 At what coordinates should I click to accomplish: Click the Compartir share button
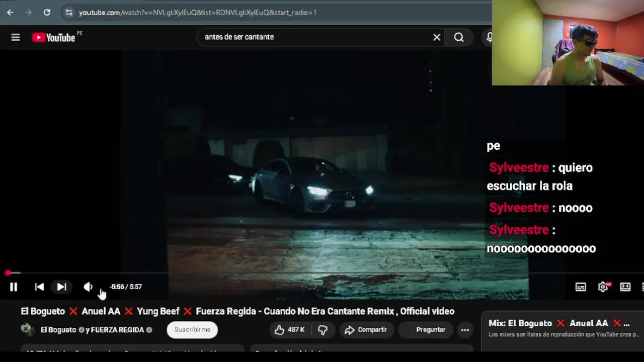click(x=366, y=330)
